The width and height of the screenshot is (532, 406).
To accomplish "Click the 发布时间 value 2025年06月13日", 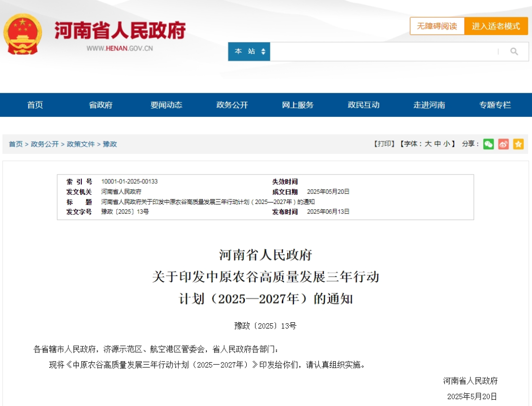I will pos(328,212).
